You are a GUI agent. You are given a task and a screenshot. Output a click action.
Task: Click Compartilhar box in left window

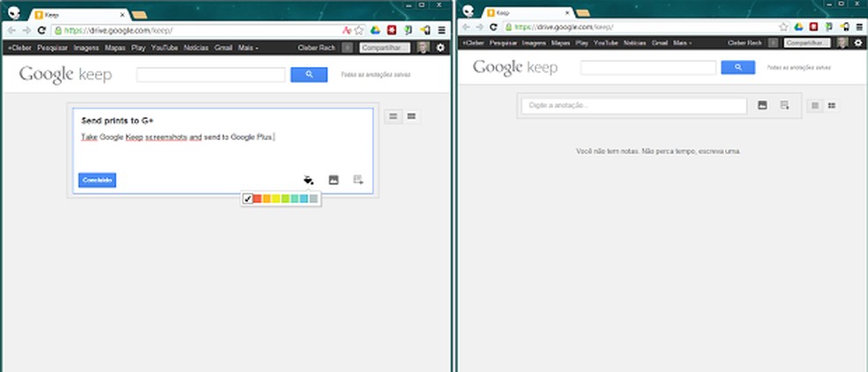pyautogui.click(x=385, y=48)
